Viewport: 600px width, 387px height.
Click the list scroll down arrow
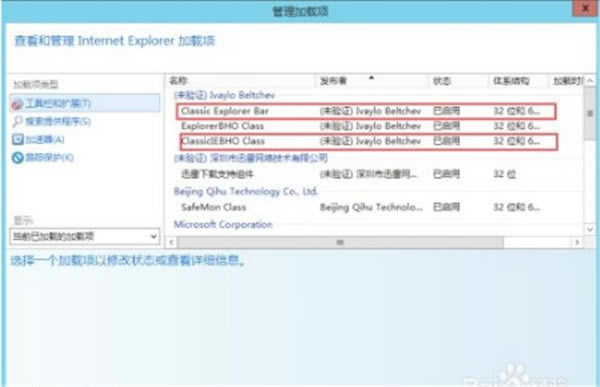pyautogui.click(x=590, y=229)
